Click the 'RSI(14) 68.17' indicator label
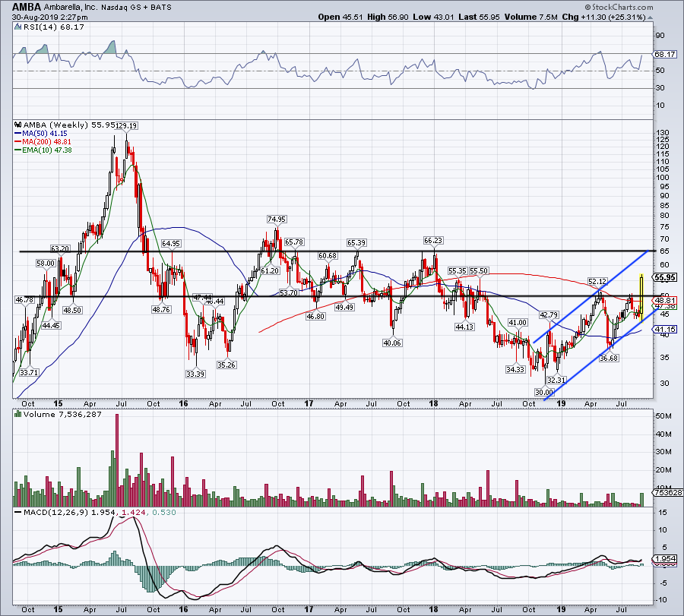This screenshot has height=616, width=684. pyautogui.click(x=52, y=27)
